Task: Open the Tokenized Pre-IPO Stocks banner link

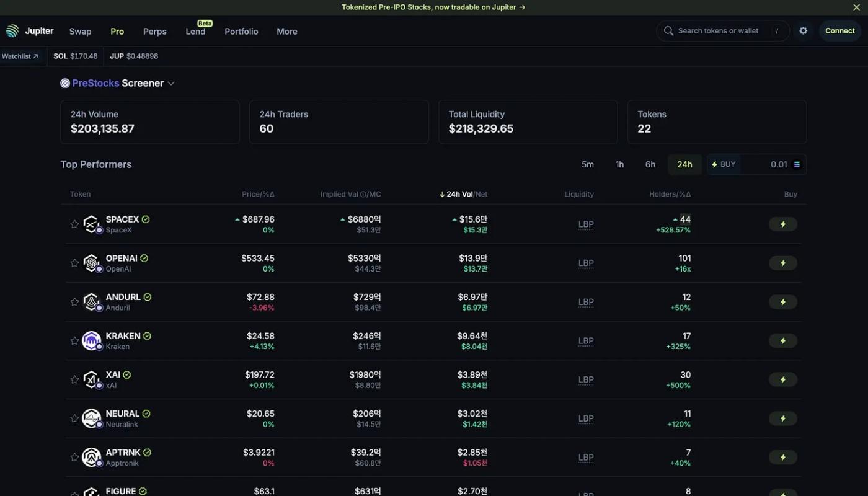Action: click(x=433, y=7)
